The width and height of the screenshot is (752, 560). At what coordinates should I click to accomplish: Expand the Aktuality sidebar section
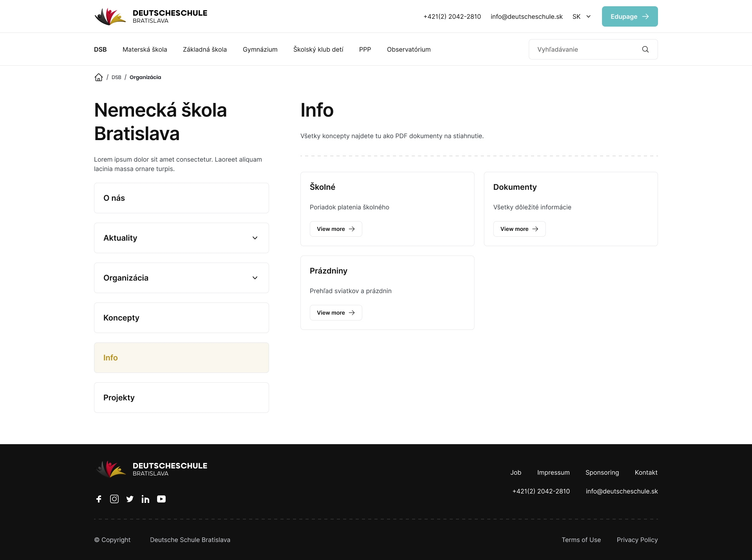[181, 238]
